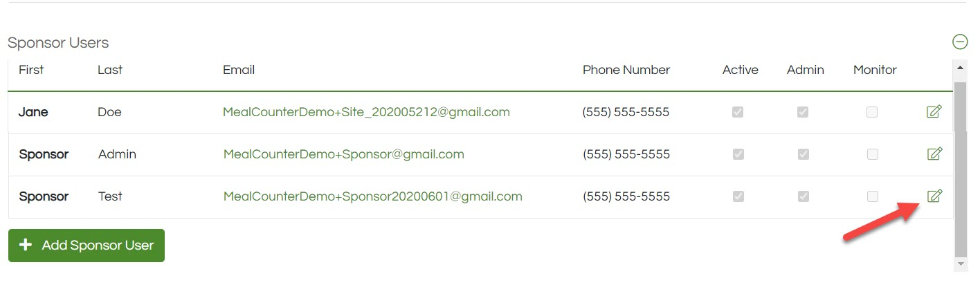Toggle Admin checkbox for Sponsor Admin
The width and height of the screenshot is (980, 287).
[x=803, y=154]
